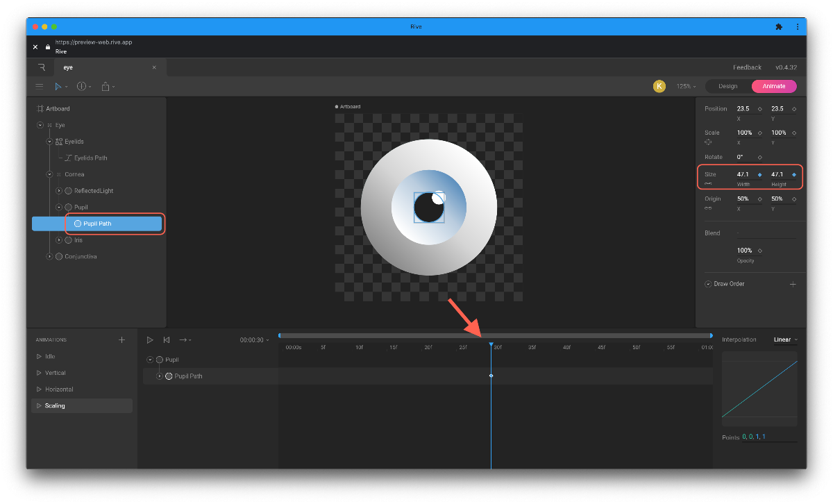
Task: Click the interpolation curve graph
Action: [759, 389]
